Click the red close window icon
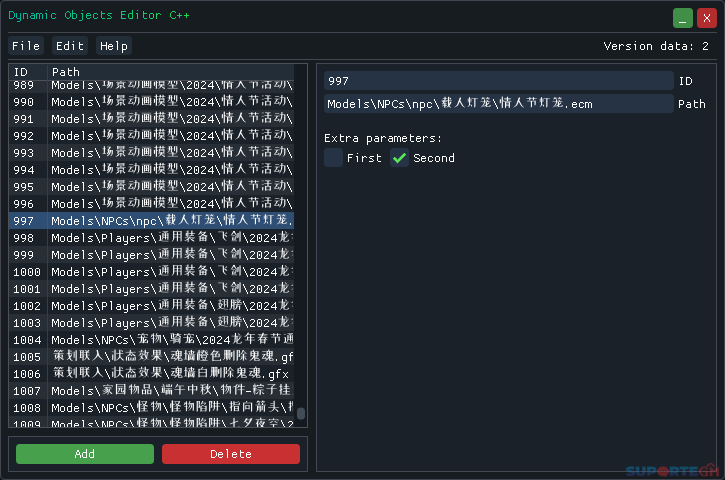 pos(707,18)
